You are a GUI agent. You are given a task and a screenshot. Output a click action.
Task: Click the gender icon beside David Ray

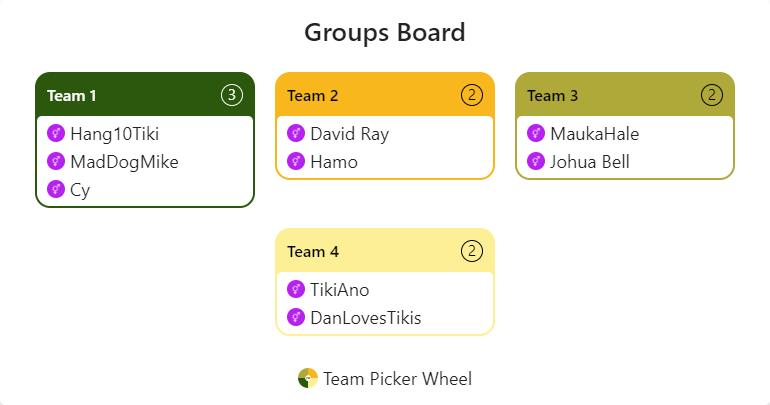tap(296, 133)
